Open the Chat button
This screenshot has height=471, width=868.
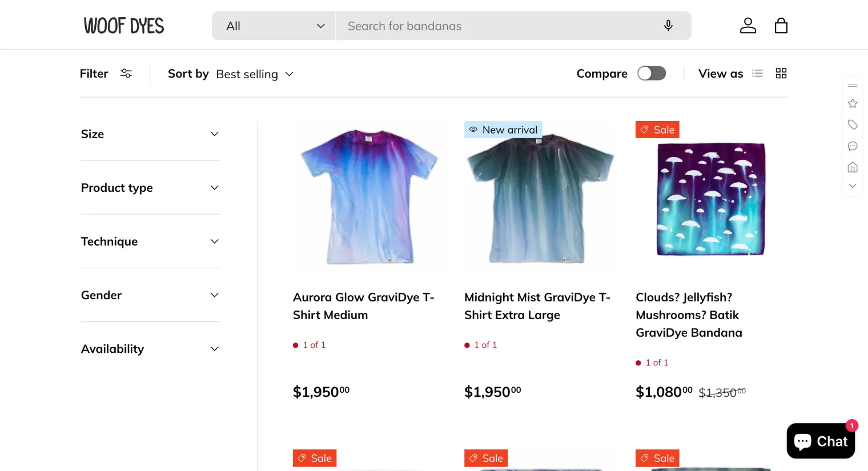coord(821,441)
